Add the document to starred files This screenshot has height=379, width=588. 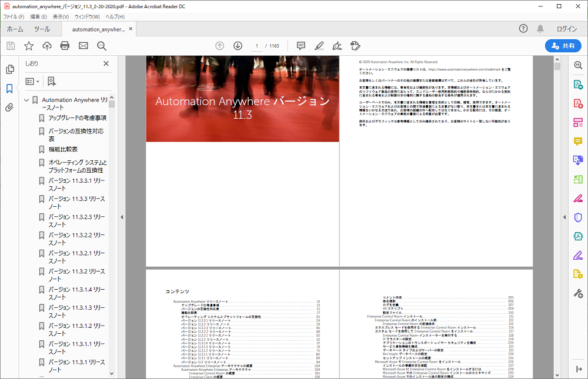pos(29,46)
